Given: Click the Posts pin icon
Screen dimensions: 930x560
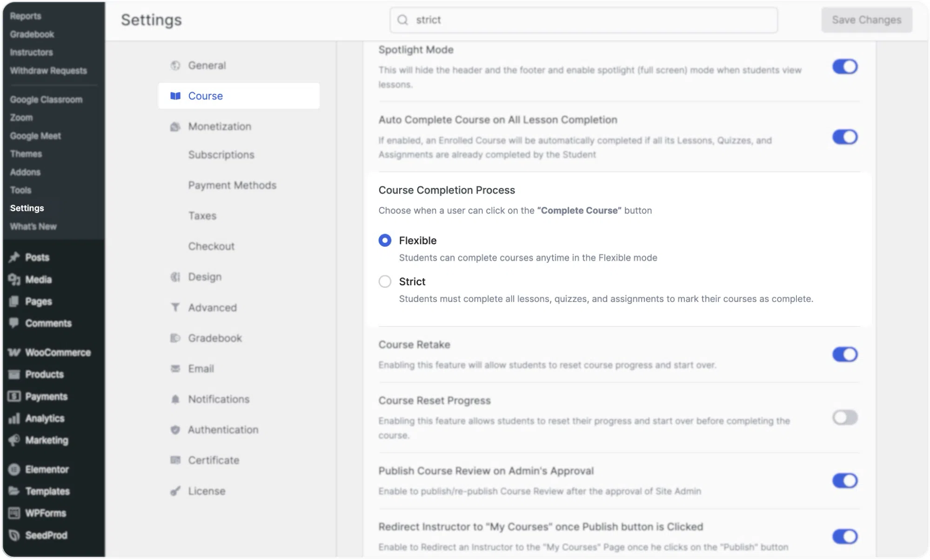Looking at the screenshot, I should point(14,257).
